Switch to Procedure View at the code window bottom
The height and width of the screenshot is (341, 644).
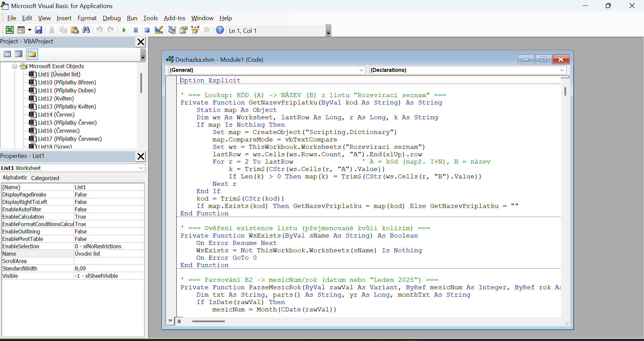point(170,321)
